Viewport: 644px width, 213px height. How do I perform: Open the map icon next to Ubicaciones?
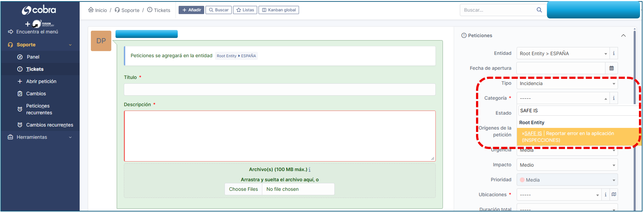(x=614, y=195)
